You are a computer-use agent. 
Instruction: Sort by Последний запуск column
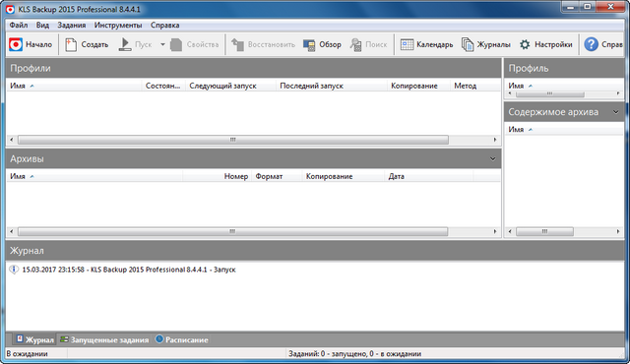tap(332, 86)
